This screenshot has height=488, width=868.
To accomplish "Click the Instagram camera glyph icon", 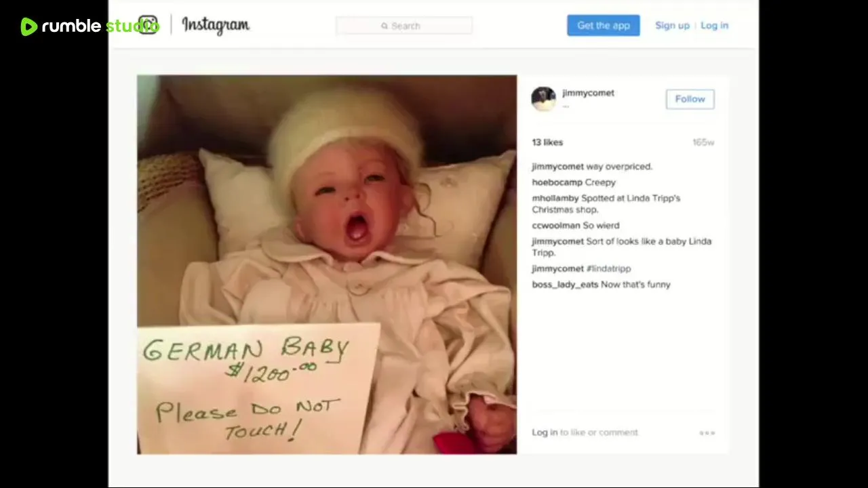I will tap(148, 26).
